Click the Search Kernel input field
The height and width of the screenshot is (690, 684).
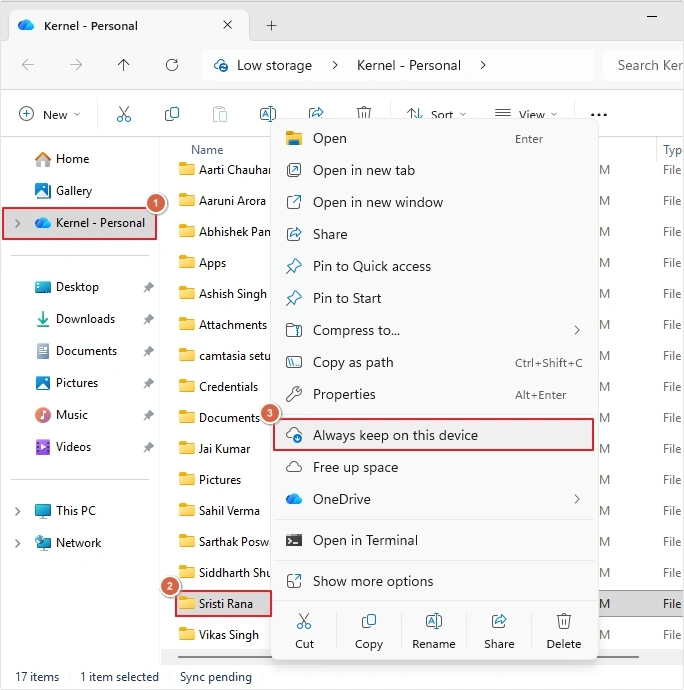644,65
